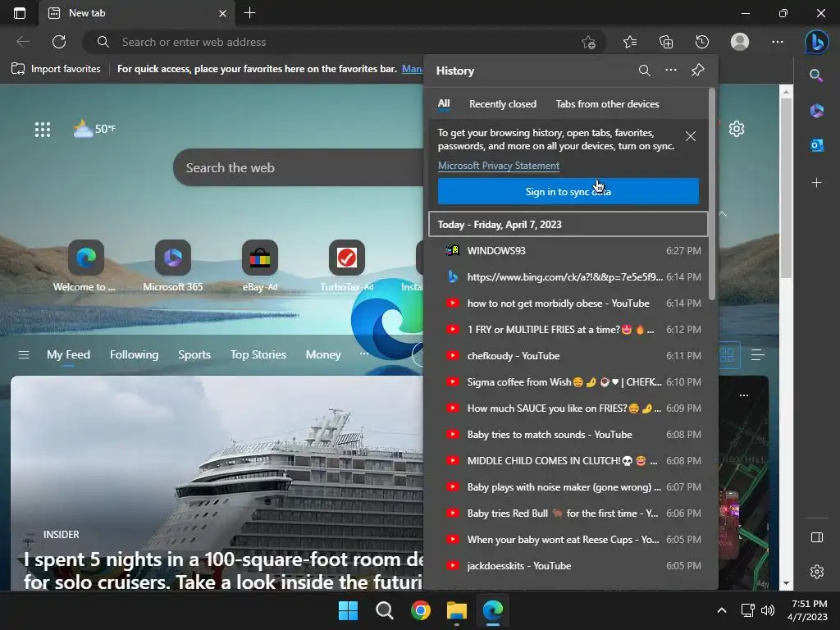Select the My Feed tab
Viewport: 840px width, 630px height.
68,354
